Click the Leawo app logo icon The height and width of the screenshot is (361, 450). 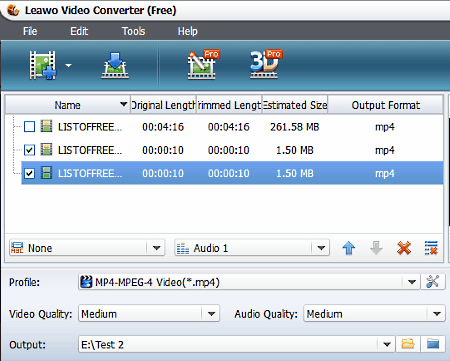[x=13, y=10]
